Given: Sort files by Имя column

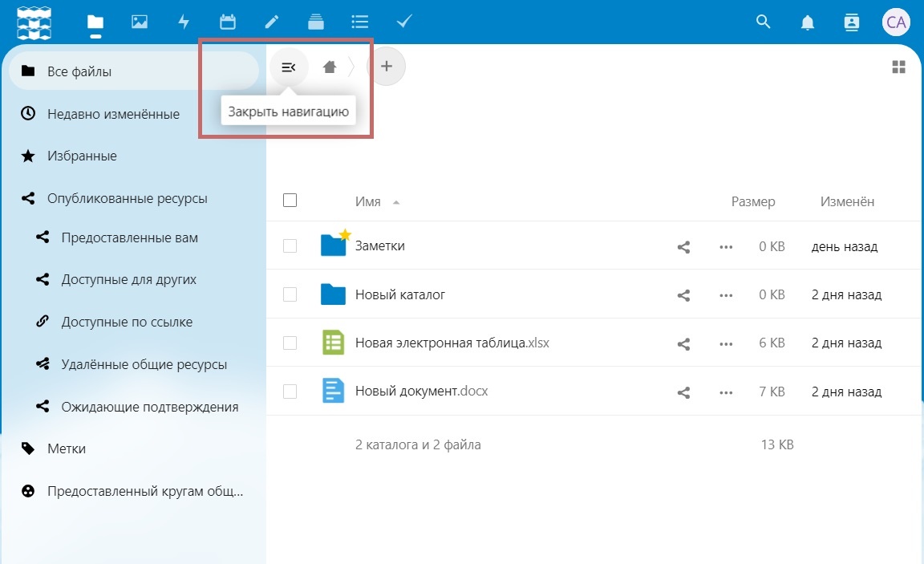Looking at the screenshot, I should coord(367,201).
